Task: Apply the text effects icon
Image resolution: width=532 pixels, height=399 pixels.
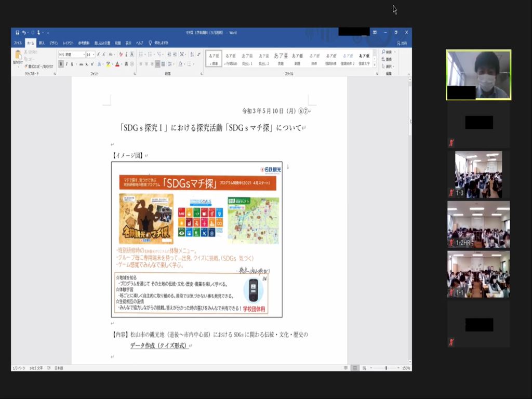Action: tap(99, 64)
